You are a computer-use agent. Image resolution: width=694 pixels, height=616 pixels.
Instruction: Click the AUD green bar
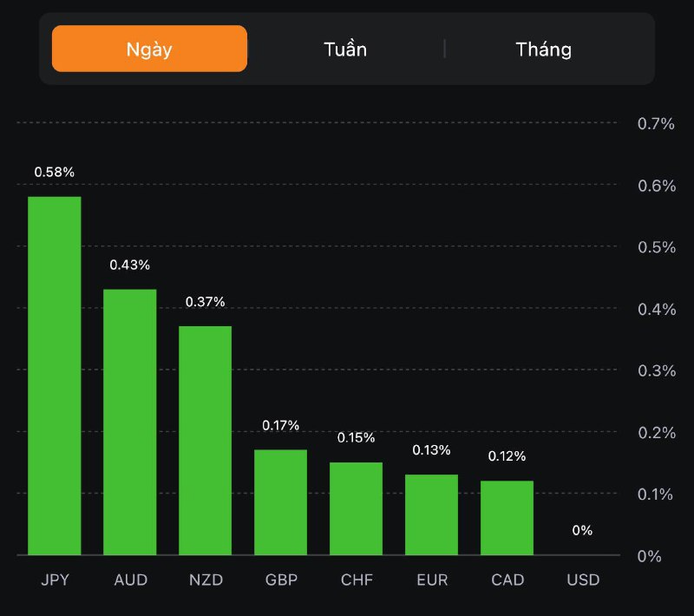pos(130,422)
